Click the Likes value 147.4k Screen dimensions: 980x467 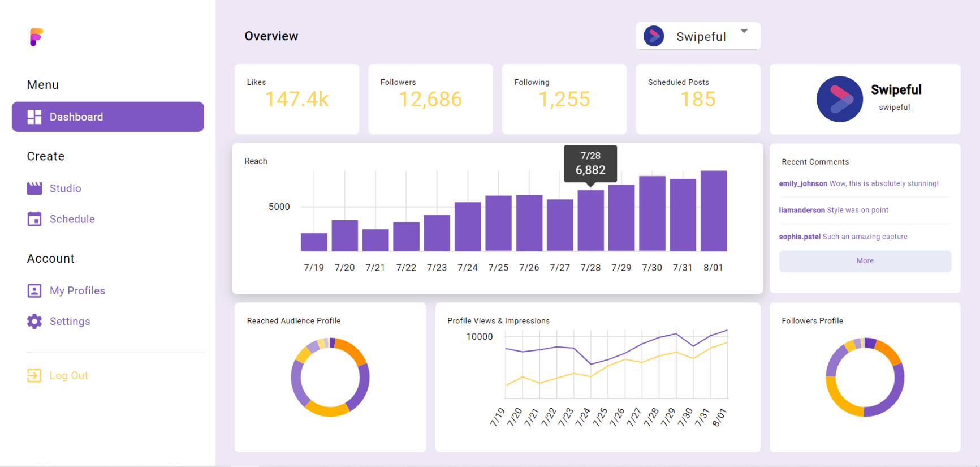pyautogui.click(x=297, y=100)
